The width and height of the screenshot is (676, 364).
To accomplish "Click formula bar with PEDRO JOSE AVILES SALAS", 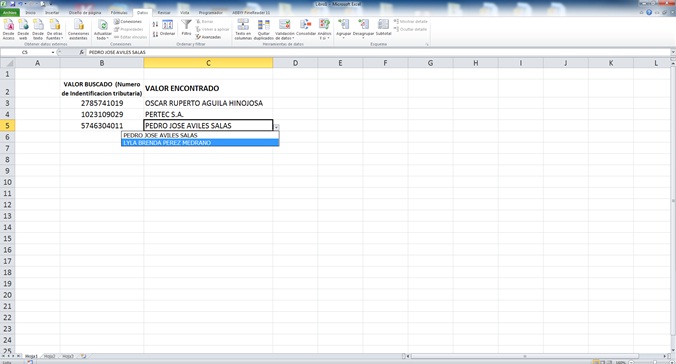I will click(x=378, y=52).
